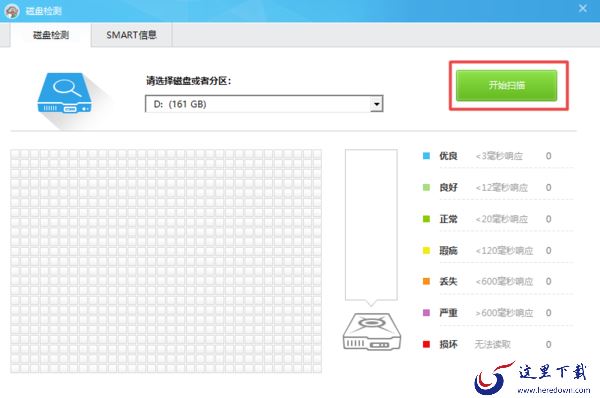This screenshot has height=398, width=600.
Task: Click the red 损坏 color swatch
Action: [426, 344]
